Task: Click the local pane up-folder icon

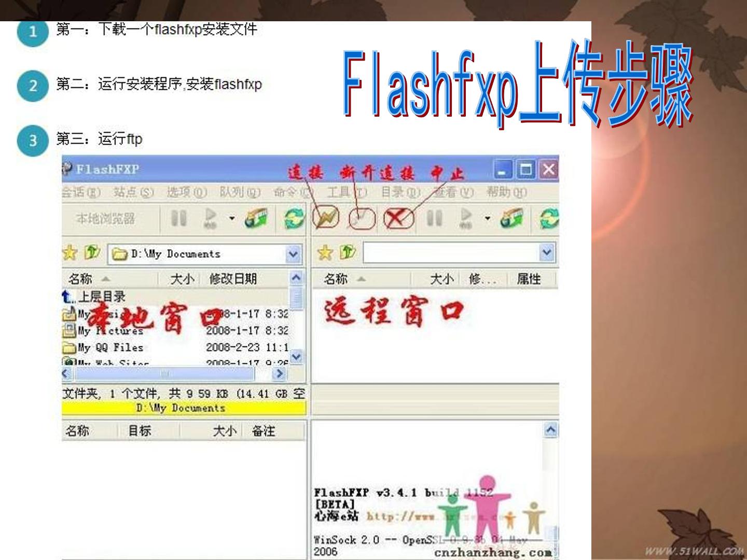Action: (x=92, y=253)
